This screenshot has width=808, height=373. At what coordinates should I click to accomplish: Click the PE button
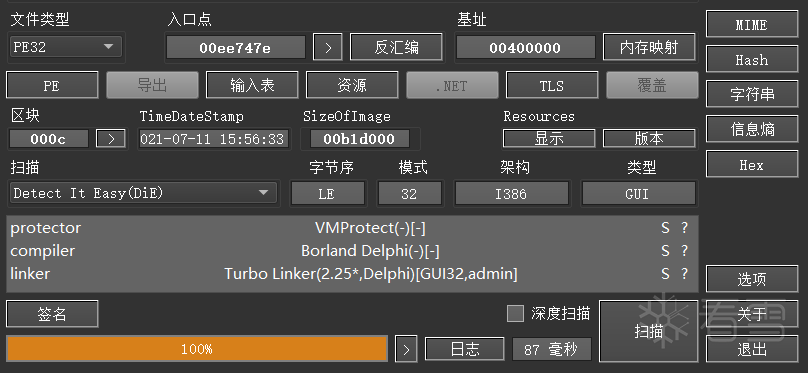(52, 85)
